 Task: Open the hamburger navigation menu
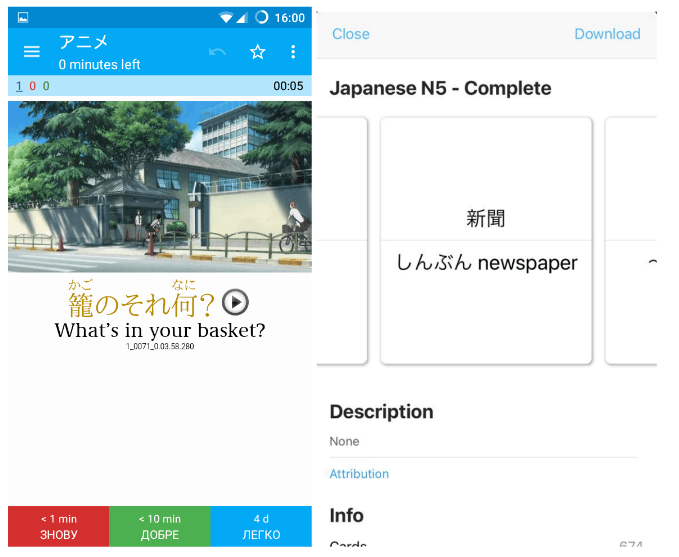point(32,52)
